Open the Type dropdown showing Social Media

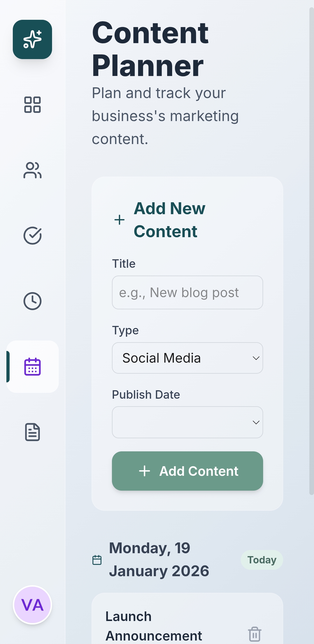point(187,358)
